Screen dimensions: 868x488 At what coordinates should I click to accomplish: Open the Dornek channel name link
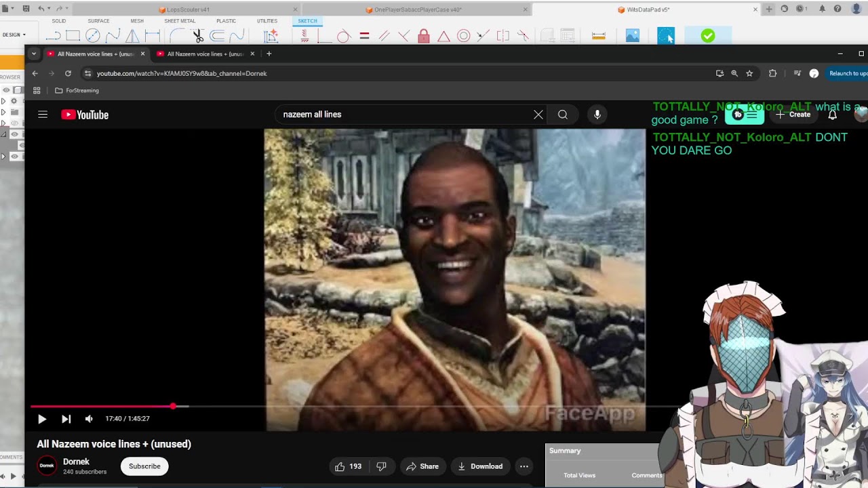click(x=76, y=462)
